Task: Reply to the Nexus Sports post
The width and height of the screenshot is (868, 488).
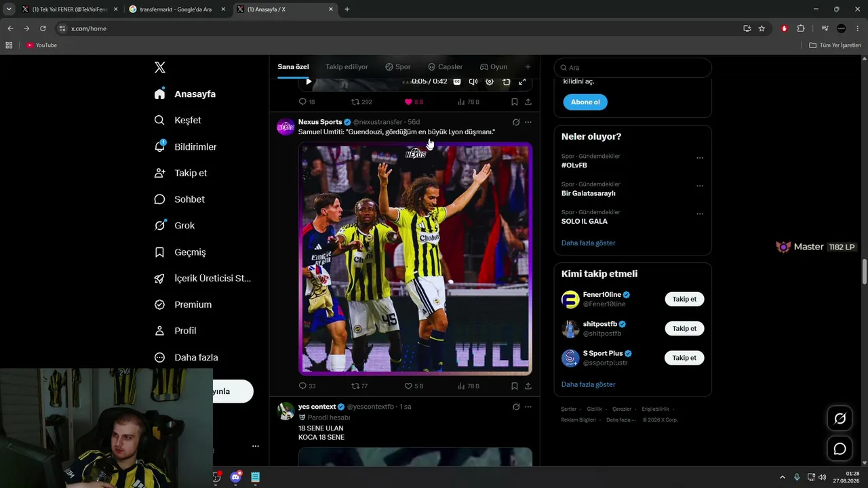Action: tap(307, 386)
